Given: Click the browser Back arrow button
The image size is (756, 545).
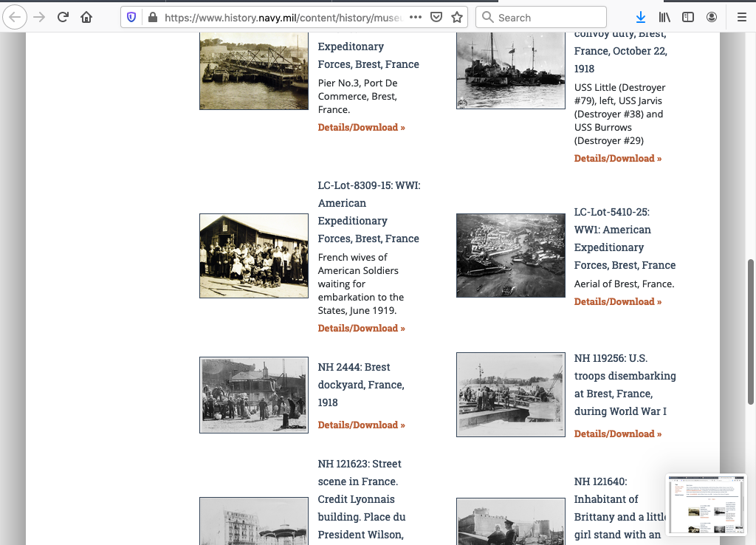Looking at the screenshot, I should pyautogui.click(x=16, y=17).
